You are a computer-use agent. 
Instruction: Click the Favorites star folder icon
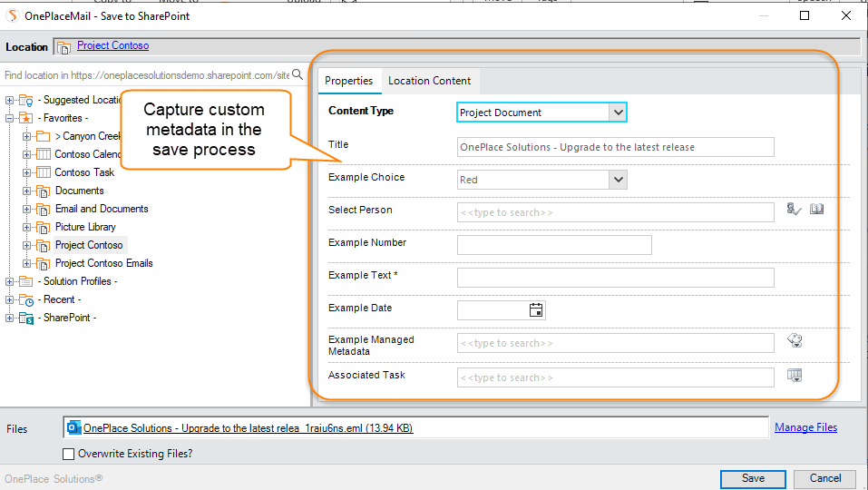pos(26,118)
